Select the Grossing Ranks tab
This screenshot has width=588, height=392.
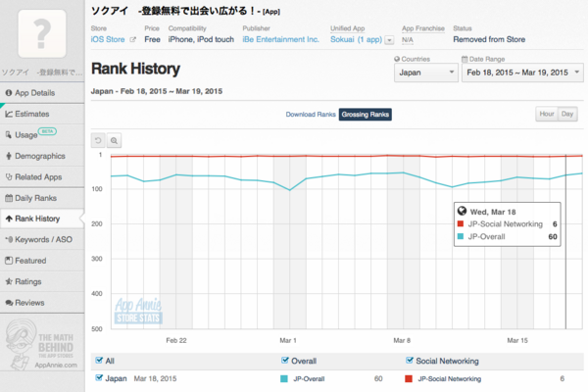click(x=366, y=115)
